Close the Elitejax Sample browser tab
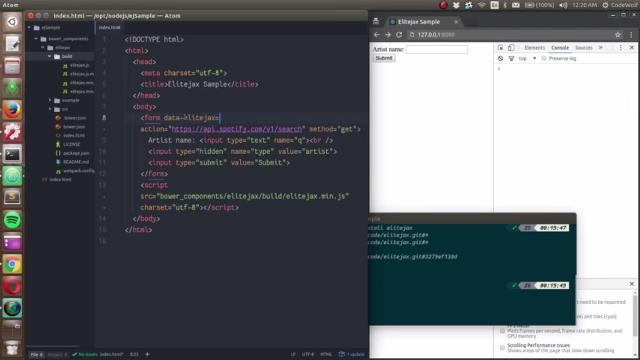Image resolution: width=640 pixels, height=360 pixels. [456, 22]
